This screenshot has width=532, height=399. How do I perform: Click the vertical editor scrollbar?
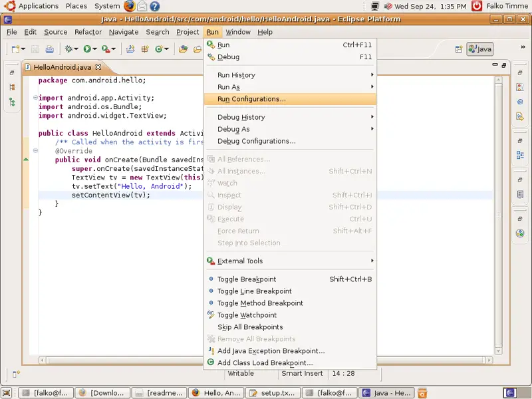pyautogui.click(x=498, y=215)
